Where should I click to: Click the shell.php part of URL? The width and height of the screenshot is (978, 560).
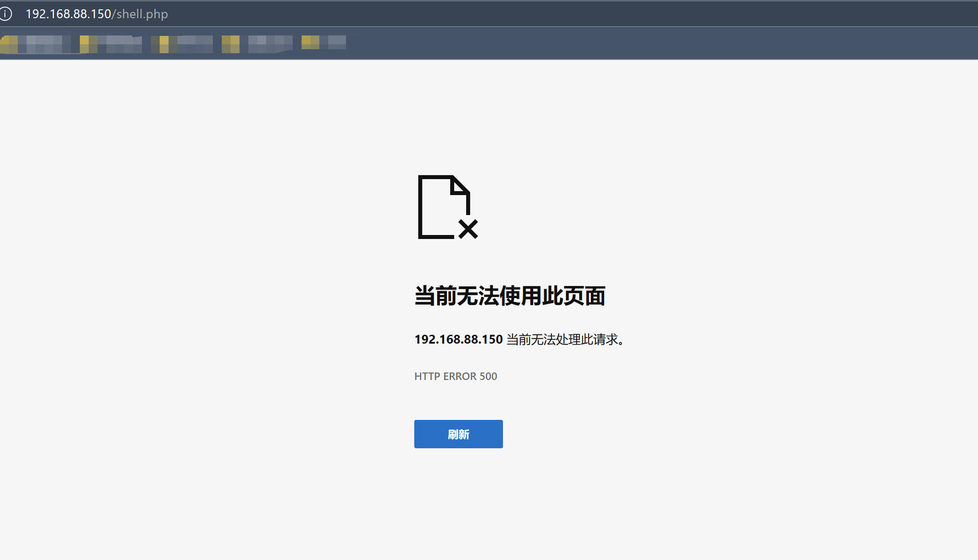[x=142, y=14]
